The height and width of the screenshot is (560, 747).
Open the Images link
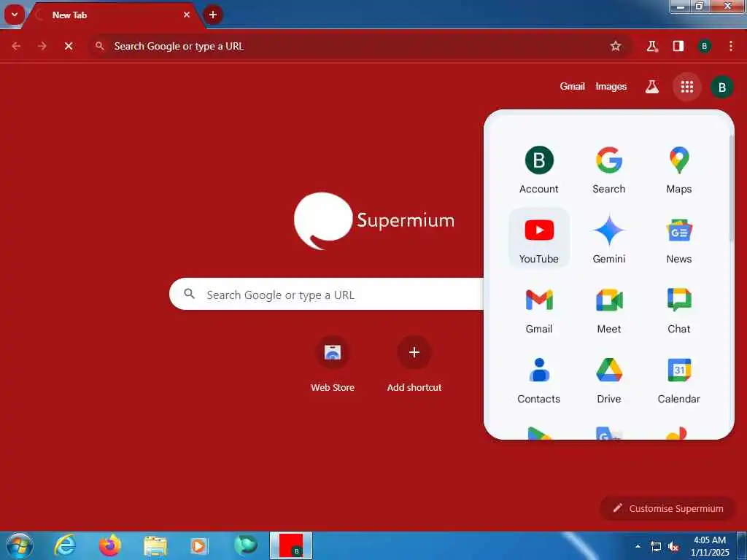(611, 87)
